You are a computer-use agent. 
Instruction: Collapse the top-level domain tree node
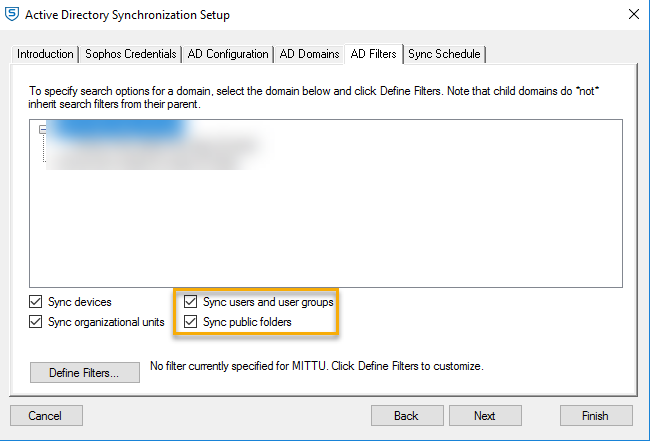point(43,130)
